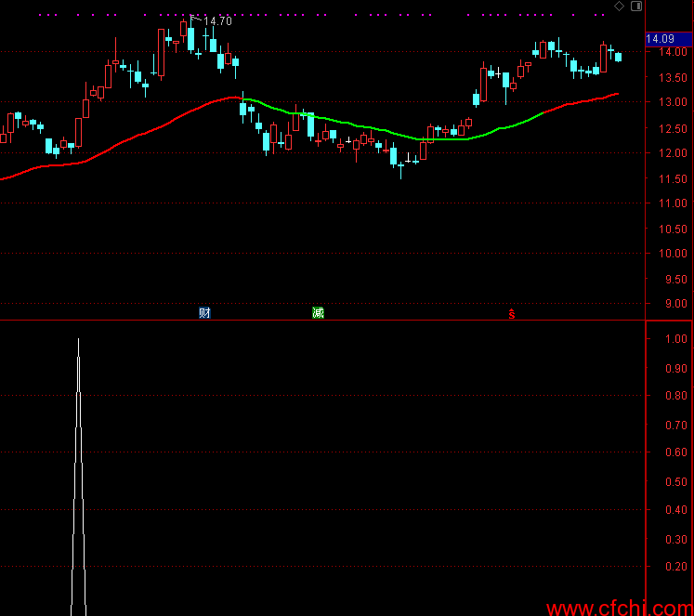Select the green segment of the moving average
This screenshot has width=694, height=616.
(x=392, y=132)
